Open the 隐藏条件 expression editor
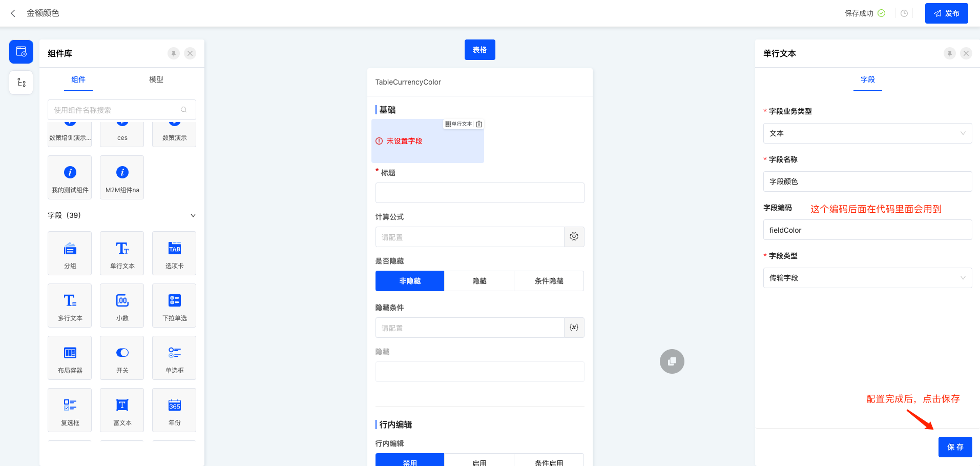 [x=574, y=328]
